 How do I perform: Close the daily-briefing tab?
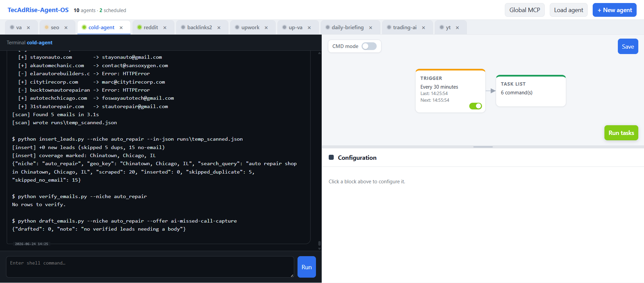[x=371, y=28]
